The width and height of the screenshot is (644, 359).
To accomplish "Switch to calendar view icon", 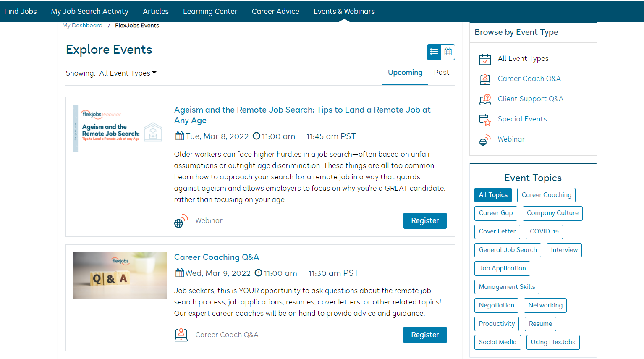I will 448,52.
